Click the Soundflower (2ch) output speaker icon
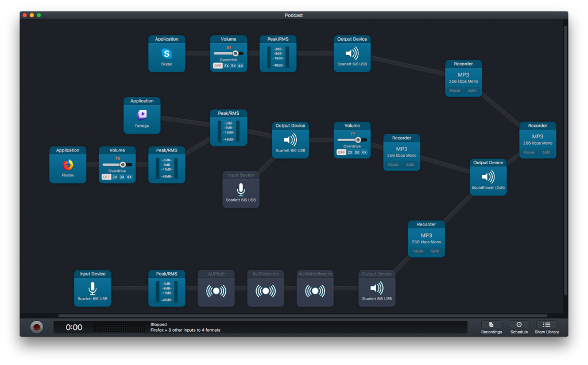 [488, 177]
